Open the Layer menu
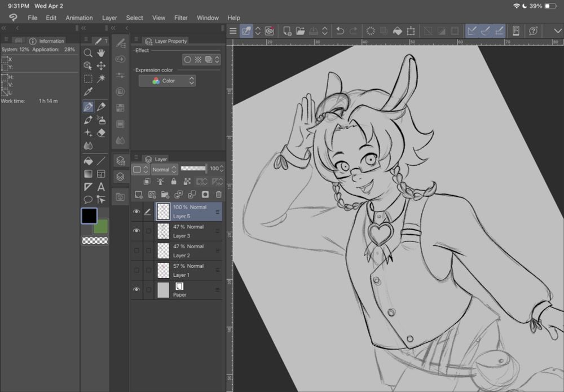The height and width of the screenshot is (392, 564). click(109, 17)
